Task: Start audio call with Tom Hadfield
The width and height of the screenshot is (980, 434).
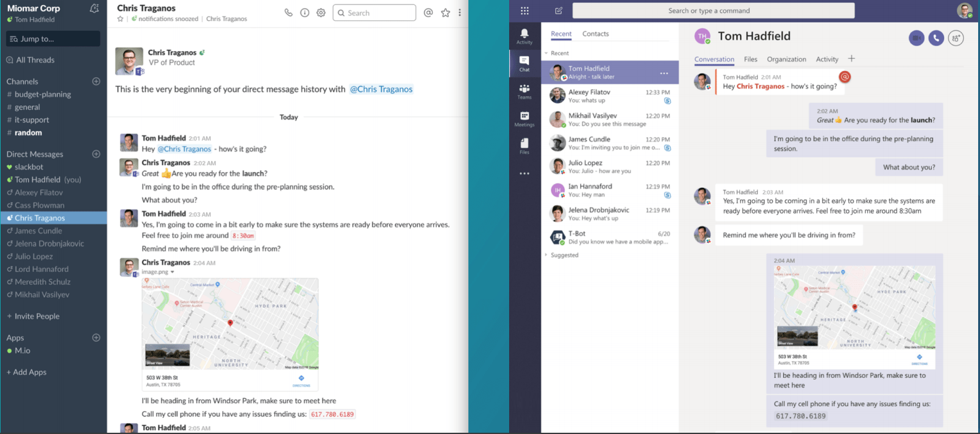Action: coord(936,38)
